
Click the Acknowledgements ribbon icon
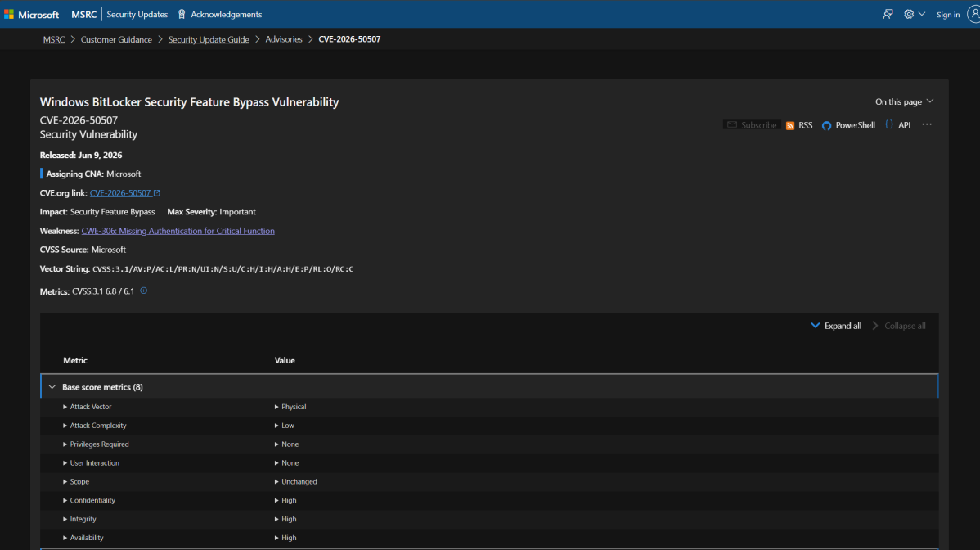pyautogui.click(x=182, y=14)
